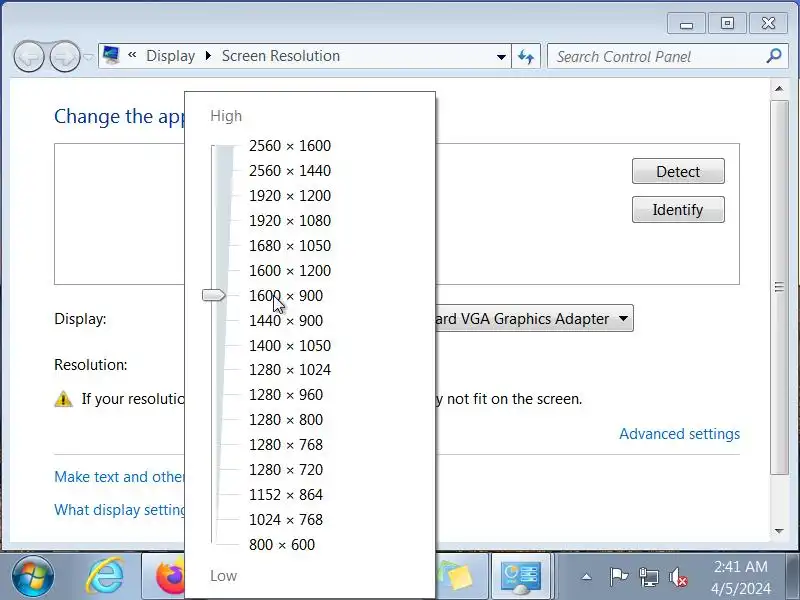This screenshot has width=800, height=600.
Task: Select 1280 × 960 resolution
Action: 286,395
